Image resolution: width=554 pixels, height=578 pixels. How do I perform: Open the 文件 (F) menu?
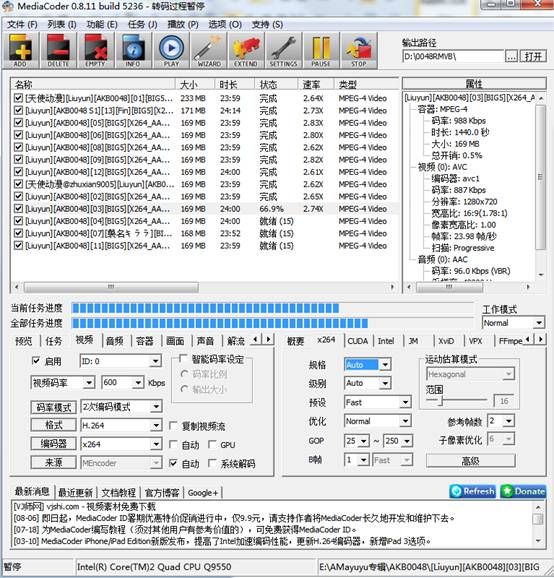tap(22, 25)
